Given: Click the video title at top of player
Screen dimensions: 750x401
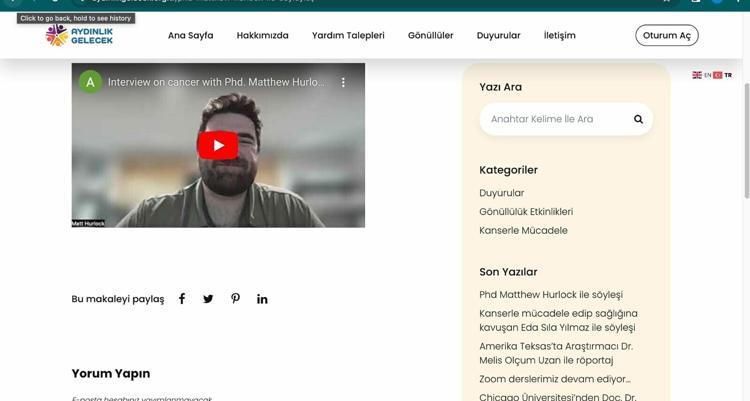Looking at the screenshot, I should (216, 82).
